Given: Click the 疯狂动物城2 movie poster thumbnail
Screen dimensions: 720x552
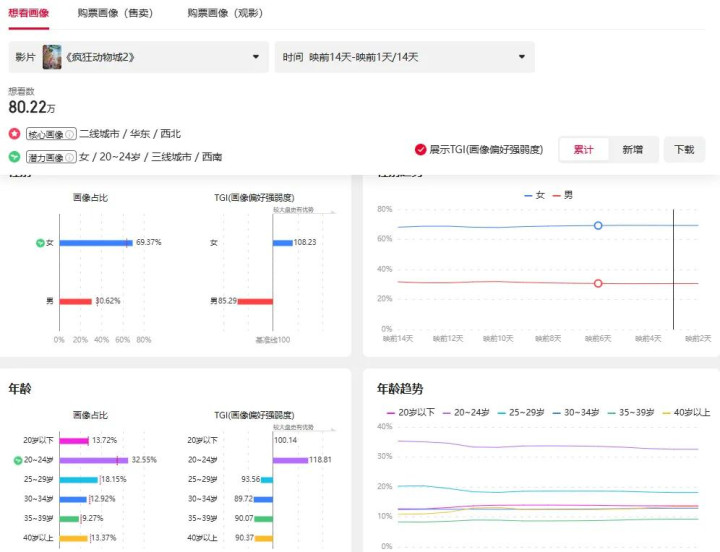Looking at the screenshot, I should point(52,57).
